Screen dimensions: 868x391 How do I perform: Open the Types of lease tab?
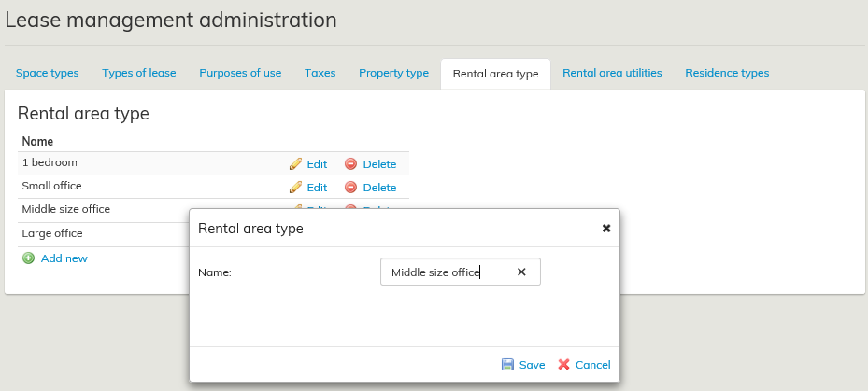[x=138, y=73]
